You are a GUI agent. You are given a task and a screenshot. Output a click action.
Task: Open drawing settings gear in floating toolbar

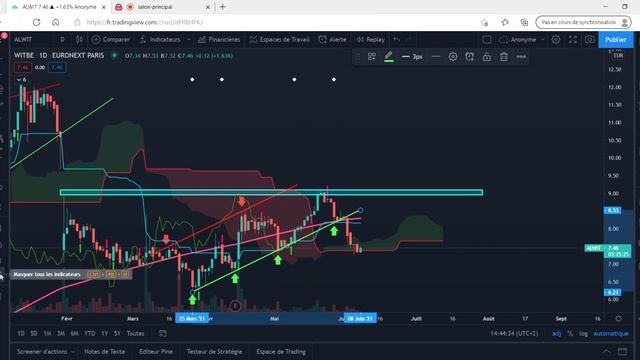(x=453, y=57)
